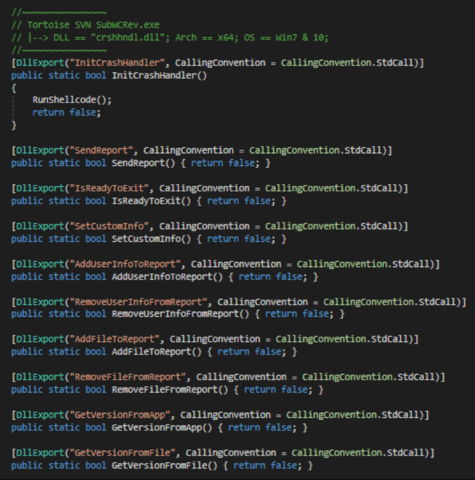Viewport: 475px width, 480px height.
Task: Click the GetVersionFromFile() method name
Action: [165, 466]
